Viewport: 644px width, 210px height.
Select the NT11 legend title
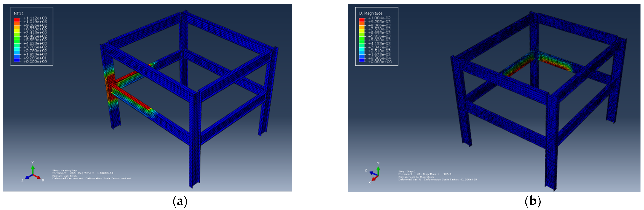click(x=18, y=13)
